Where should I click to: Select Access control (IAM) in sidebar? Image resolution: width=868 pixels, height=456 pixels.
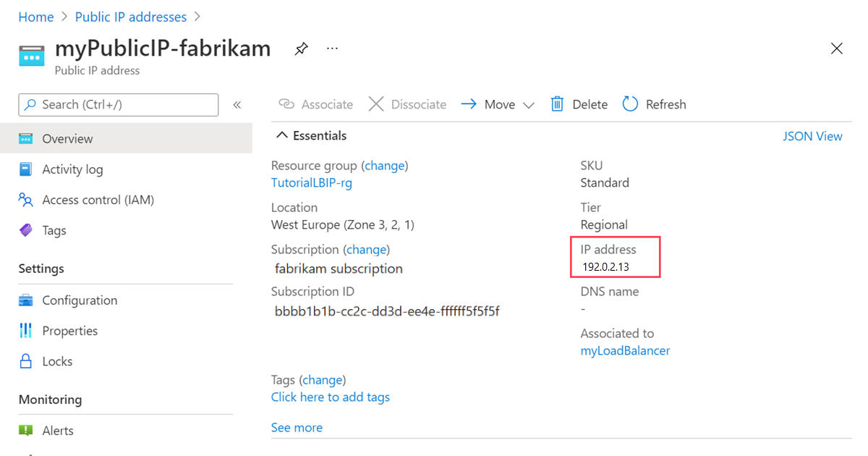[97, 200]
